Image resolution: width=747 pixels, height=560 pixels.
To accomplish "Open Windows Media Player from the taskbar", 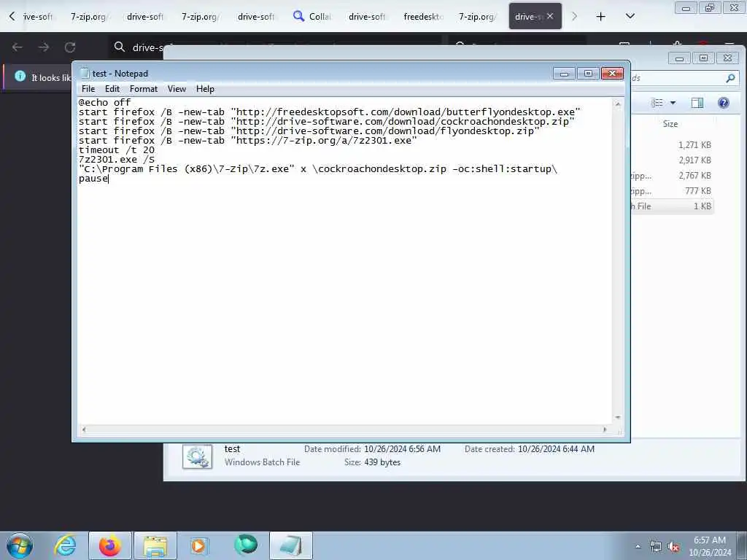I will [x=198, y=545].
